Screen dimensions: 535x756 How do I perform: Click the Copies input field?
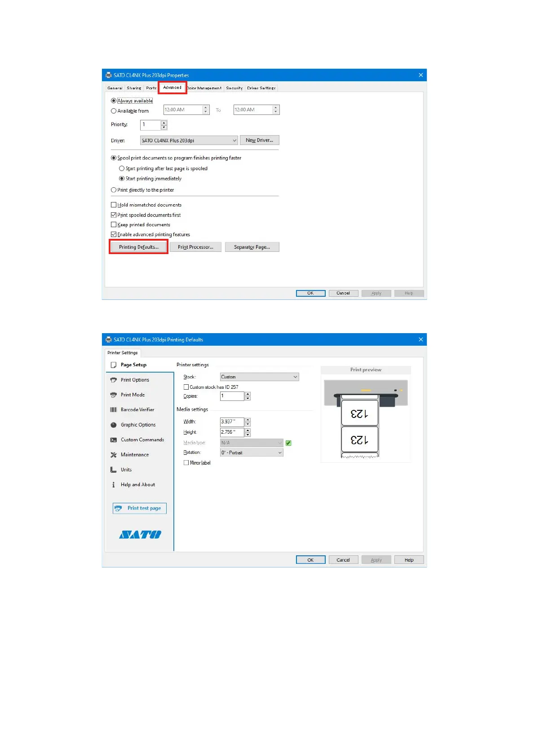pyautogui.click(x=232, y=396)
